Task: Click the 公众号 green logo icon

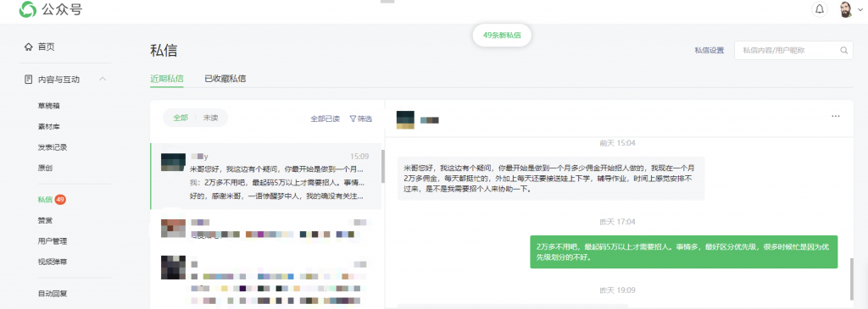Action: point(28,8)
